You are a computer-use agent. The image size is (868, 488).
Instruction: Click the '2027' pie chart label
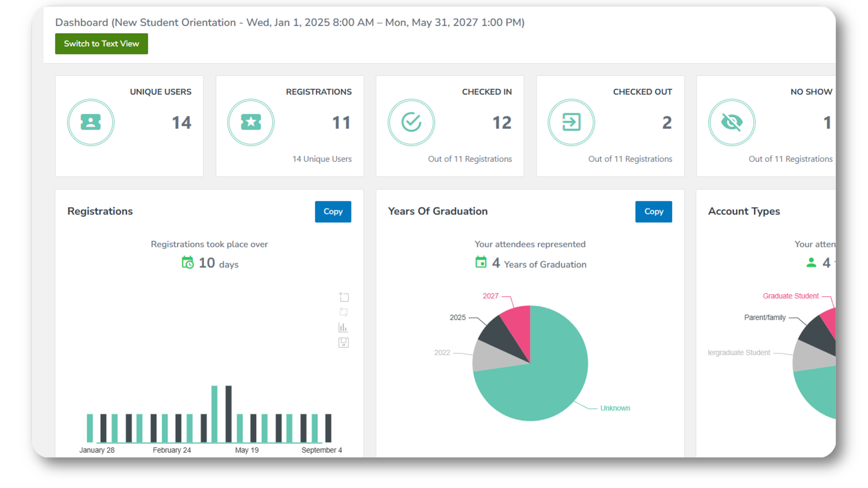(490, 296)
